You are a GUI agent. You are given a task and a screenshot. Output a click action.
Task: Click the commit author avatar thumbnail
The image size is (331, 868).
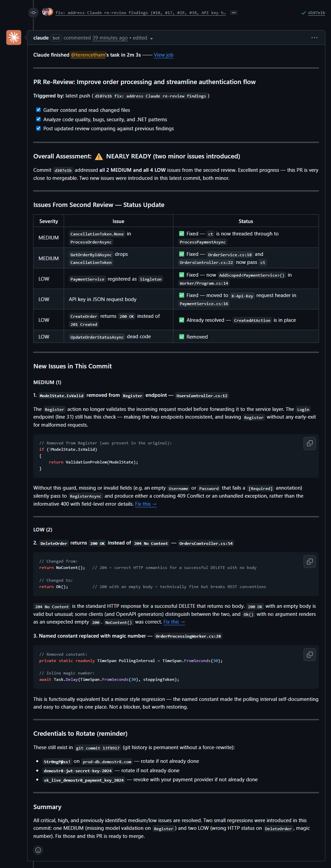48,12
